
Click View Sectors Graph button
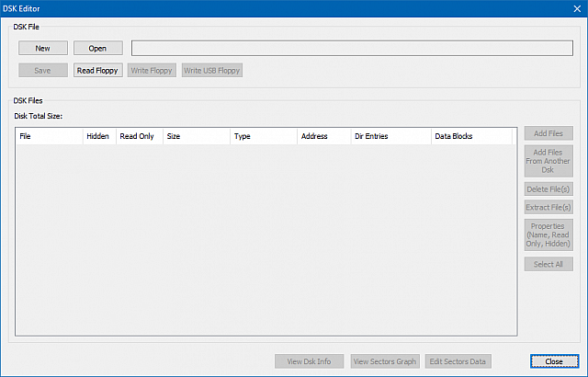click(x=385, y=361)
